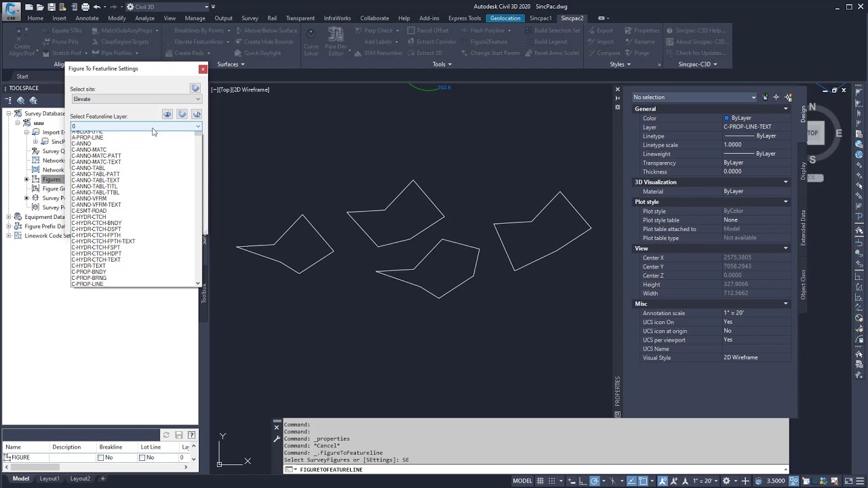
Task: Switch to the Display vertical tab
Action: point(804,171)
